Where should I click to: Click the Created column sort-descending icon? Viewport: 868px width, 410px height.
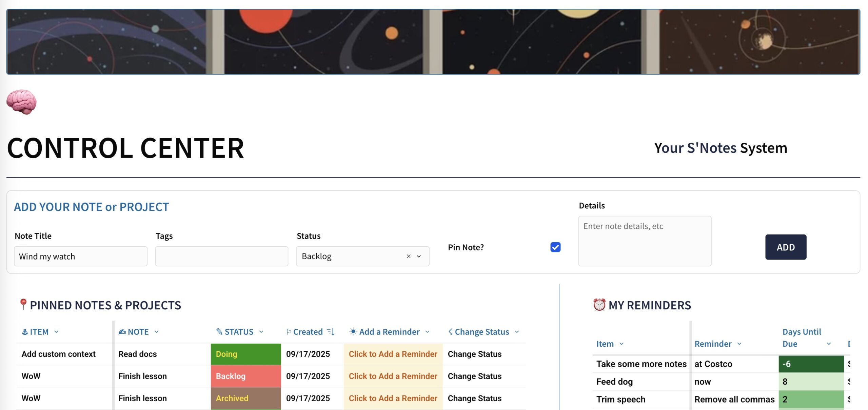point(331,331)
